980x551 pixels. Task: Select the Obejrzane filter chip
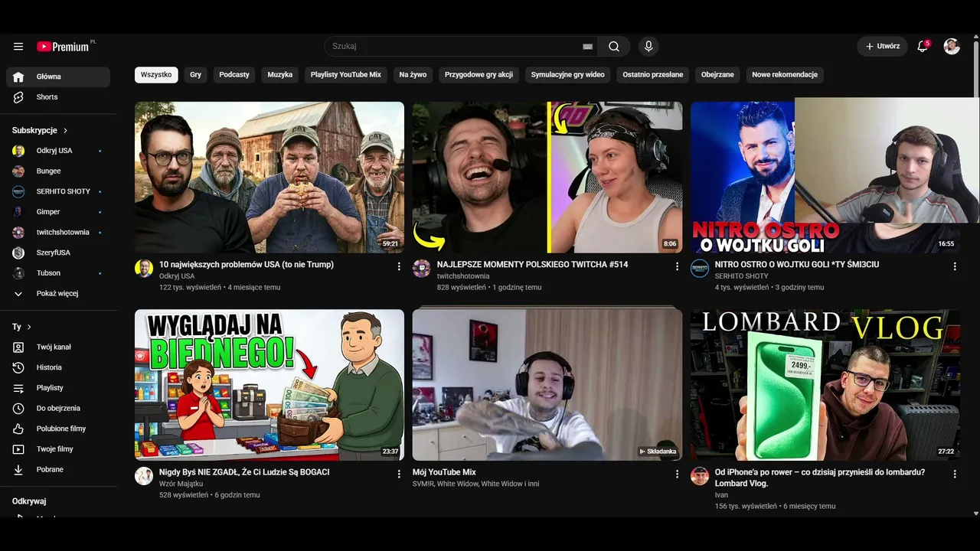coord(717,75)
